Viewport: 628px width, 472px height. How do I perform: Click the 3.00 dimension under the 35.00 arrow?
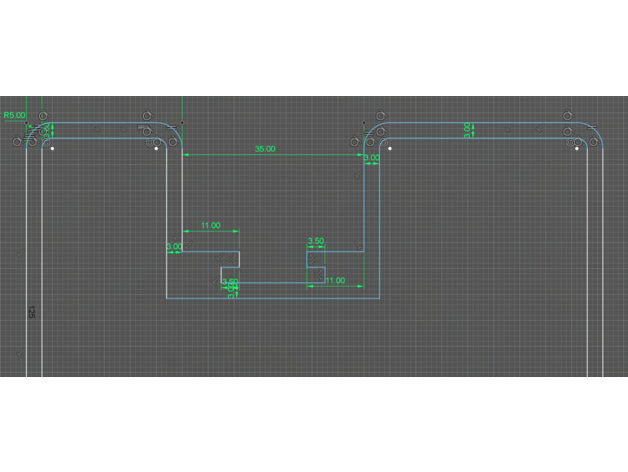(x=371, y=158)
